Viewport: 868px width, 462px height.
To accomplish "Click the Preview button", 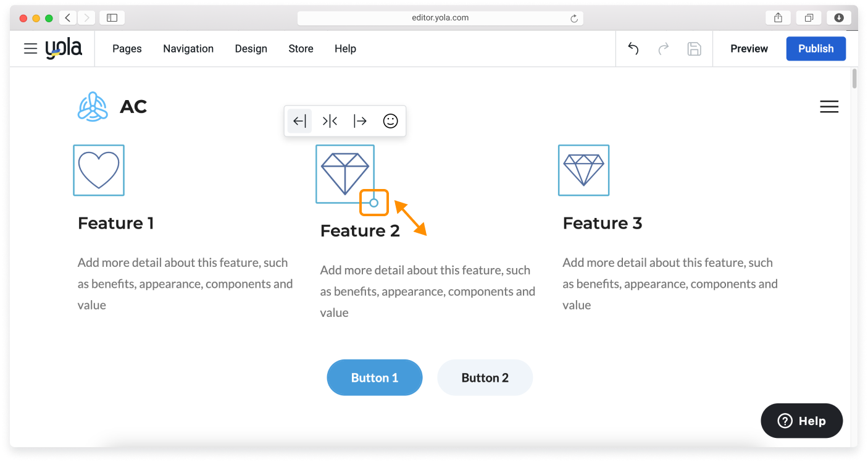I will pyautogui.click(x=749, y=49).
